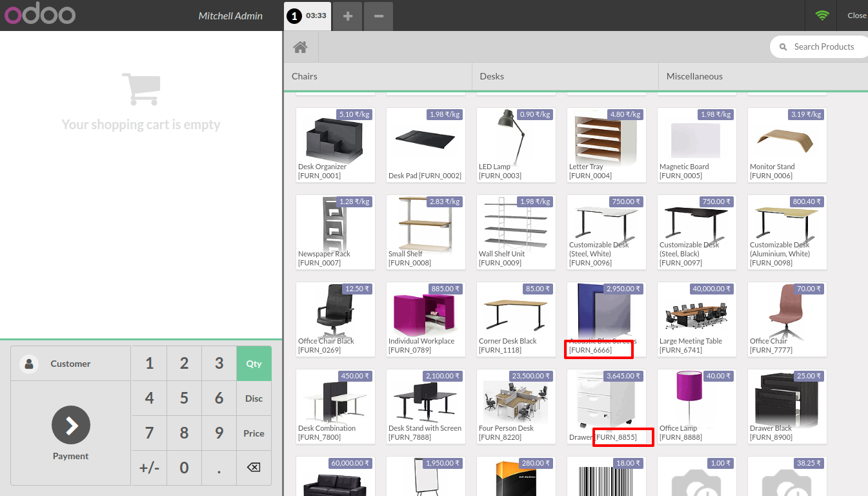
Task: Activate the Disc mode button
Action: coord(254,398)
